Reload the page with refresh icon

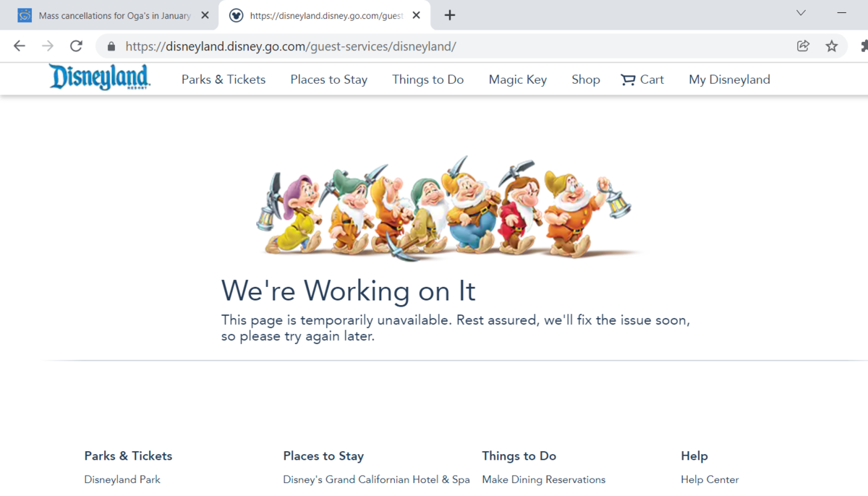click(x=76, y=46)
